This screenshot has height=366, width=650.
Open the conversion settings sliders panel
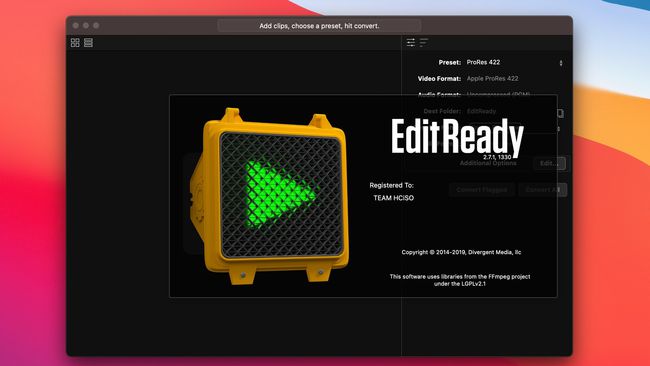coord(411,42)
